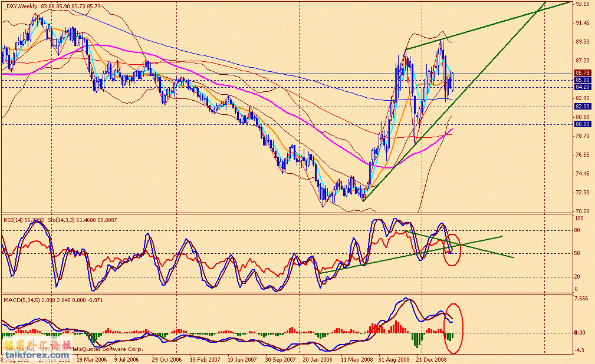Click the 93.55 price axis value
595x364 pixels.
click(583, 4)
